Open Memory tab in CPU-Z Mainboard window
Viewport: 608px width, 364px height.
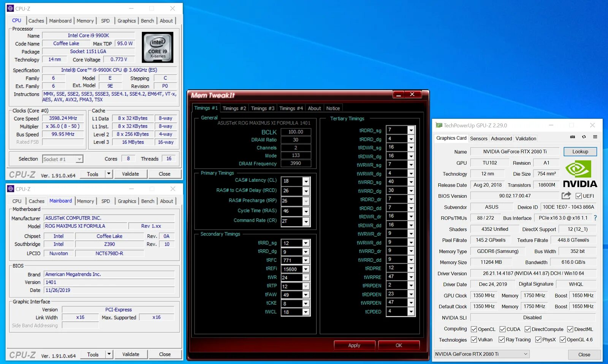[85, 201]
